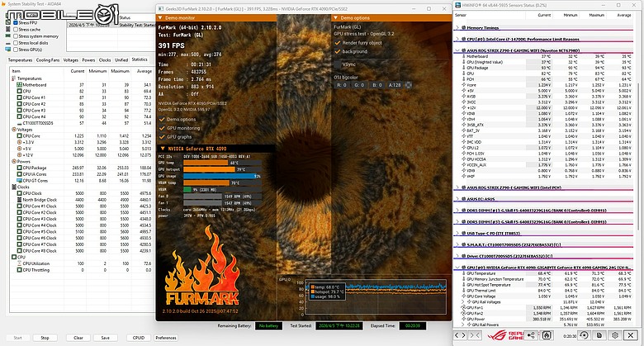The image size is (644, 346).
Task: Collapse GPU RTX 4090 sensor group
Action: pos(457,268)
